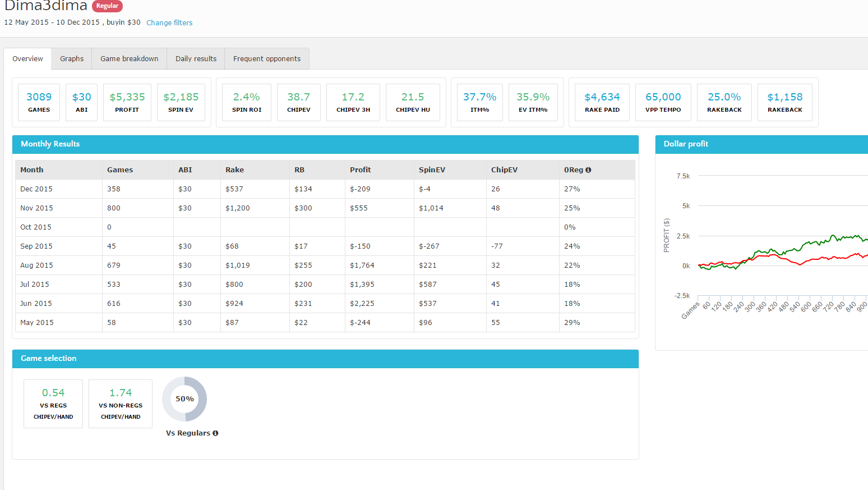This screenshot has width=868, height=490.
Task: Click the 35.9% EV ITM% card
Action: 533,102
